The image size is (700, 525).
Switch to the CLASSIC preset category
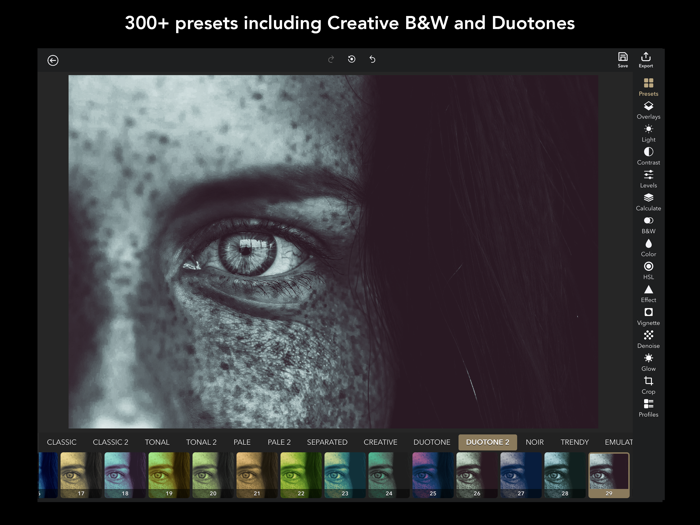click(x=62, y=442)
